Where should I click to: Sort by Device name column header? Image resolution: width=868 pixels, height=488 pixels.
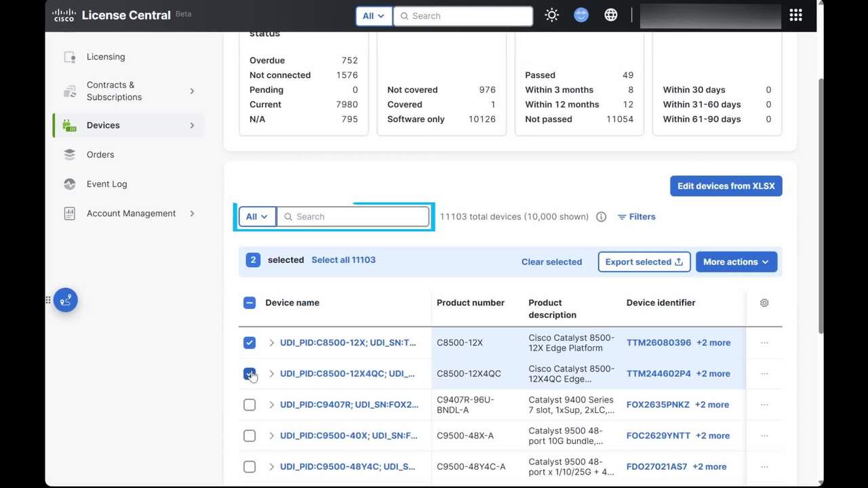coord(292,303)
